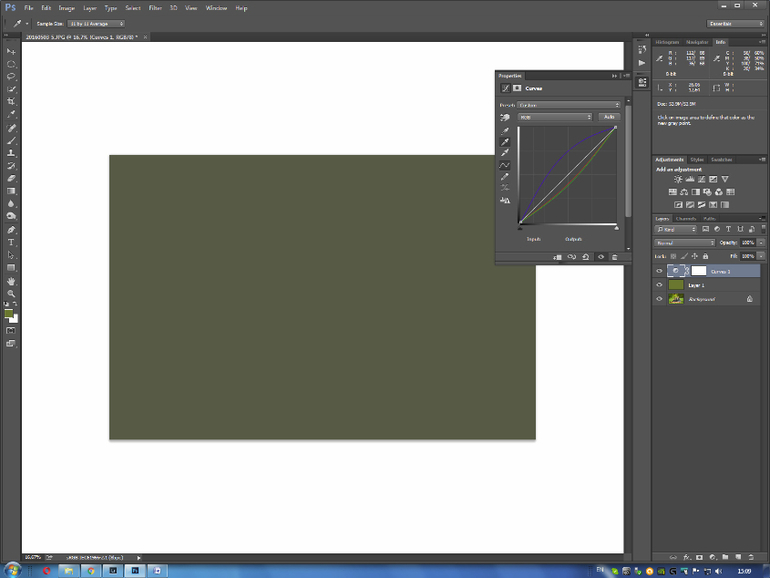Screen dimensions: 770x578
Task: Click the gray point eyedropper in Curves
Action: pyautogui.click(x=505, y=142)
